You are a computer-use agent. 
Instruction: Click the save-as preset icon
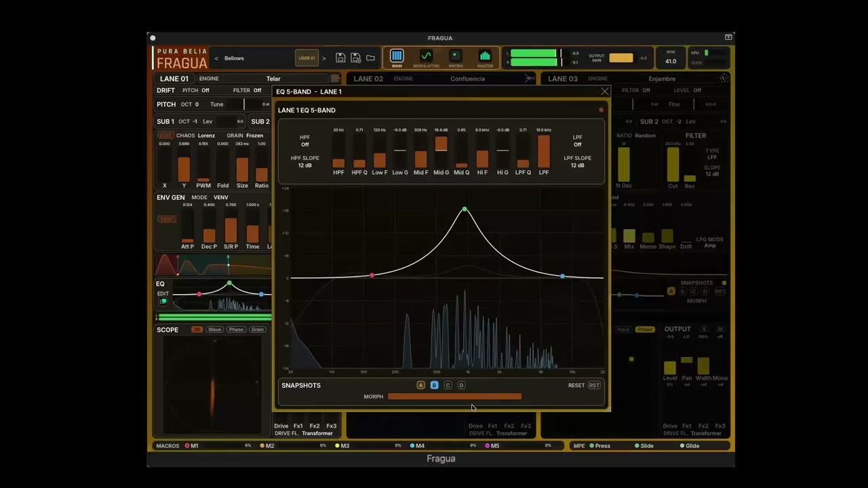click(x=355, y=58)
